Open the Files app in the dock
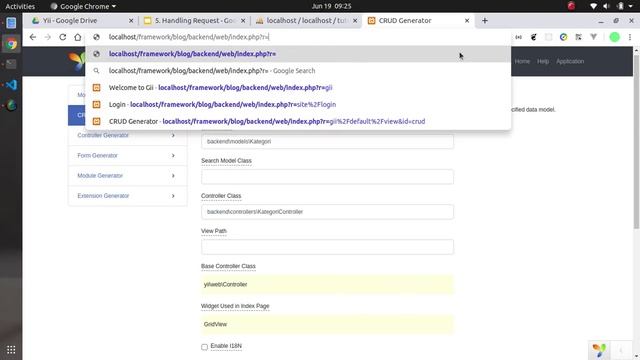The height and width of the screenshot is (360, 640). click(x=11, y=23)
